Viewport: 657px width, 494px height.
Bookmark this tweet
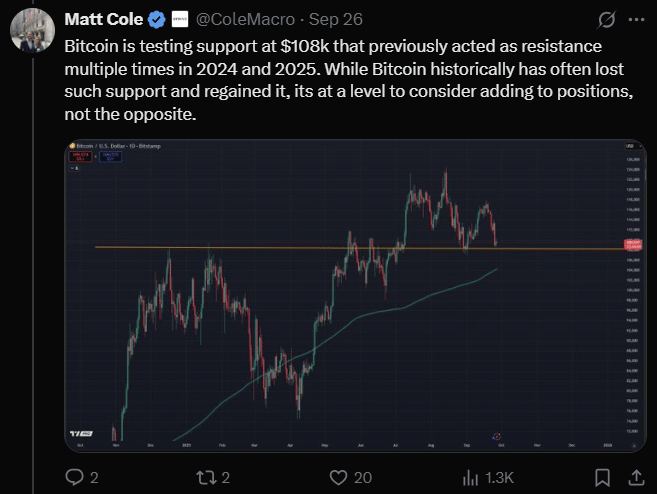[x=602, y=477]
